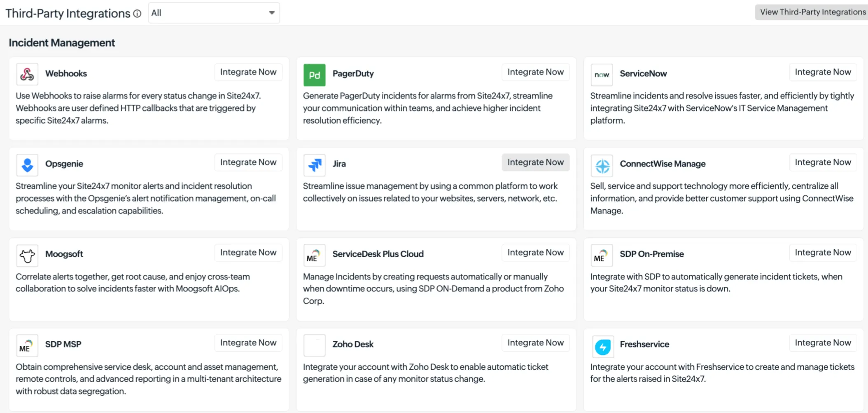Click the Incident Management section heading

click(x=62, y=43)
